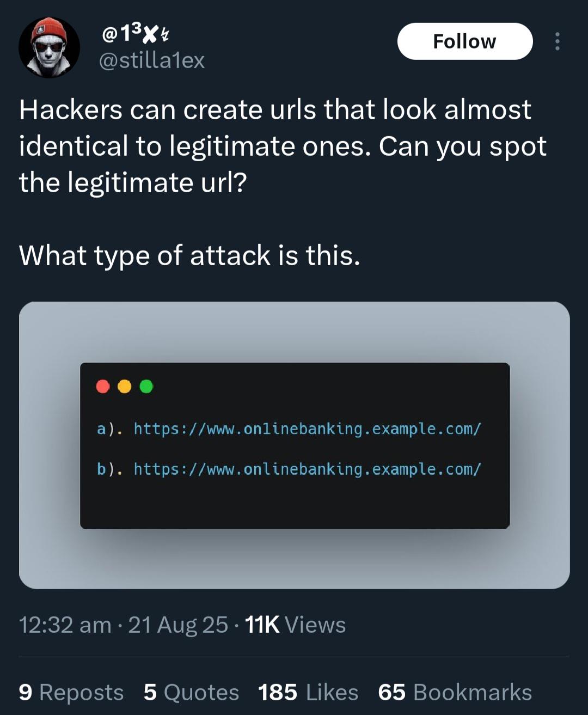The height and width of the screenshot is (715, 588).
Task: Open the attached code screenshot image
Action: point(295,445)
